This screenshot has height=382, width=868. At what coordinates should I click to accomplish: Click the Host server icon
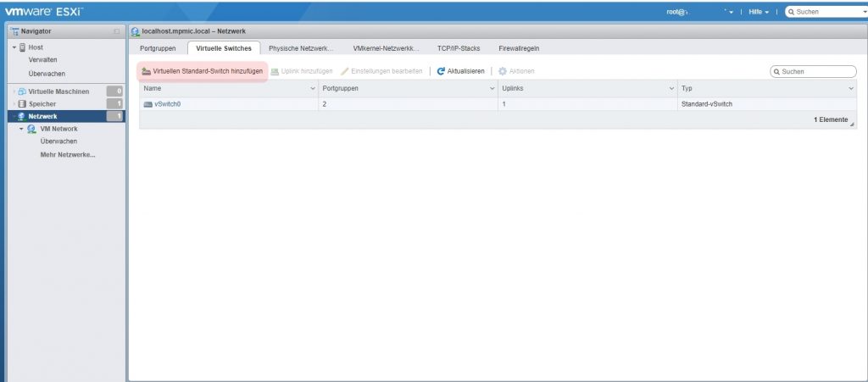point(22,47)
